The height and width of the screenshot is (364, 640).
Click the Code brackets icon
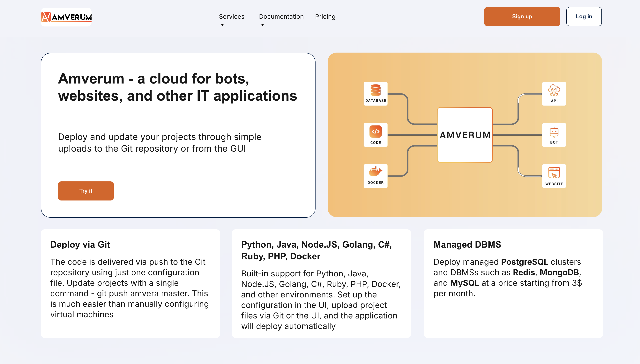375,132
